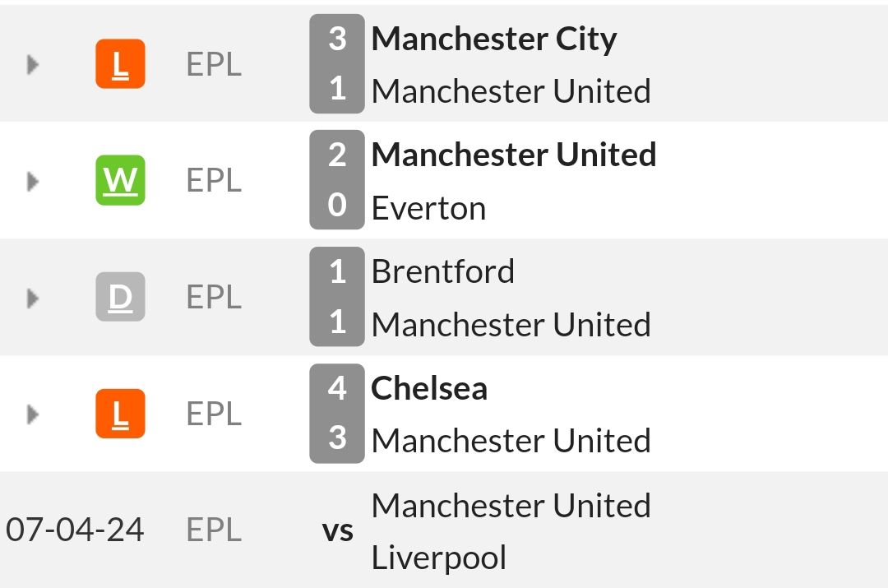Expand the Brentford vs Manchester United row
Screen dimensions: 888x588
pos(33,298)
